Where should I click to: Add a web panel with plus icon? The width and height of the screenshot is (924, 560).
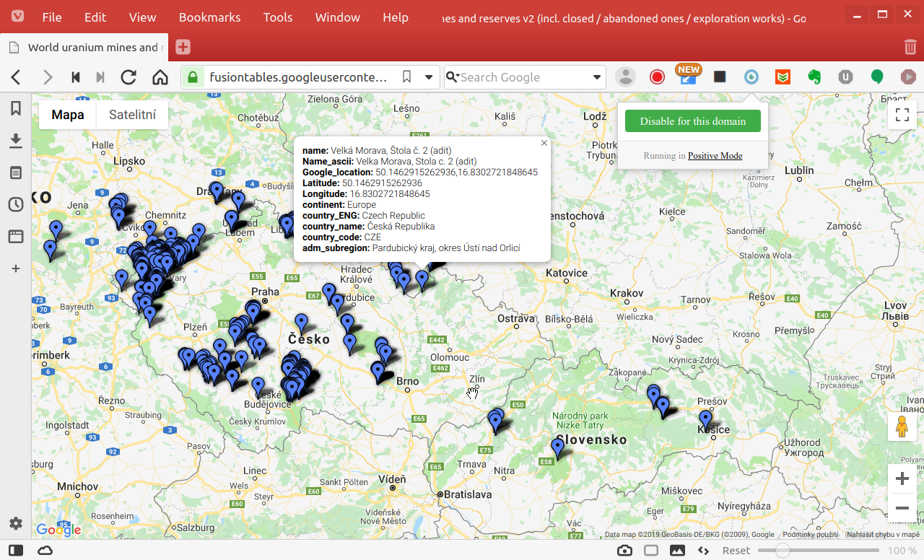[x=15, y=268]
